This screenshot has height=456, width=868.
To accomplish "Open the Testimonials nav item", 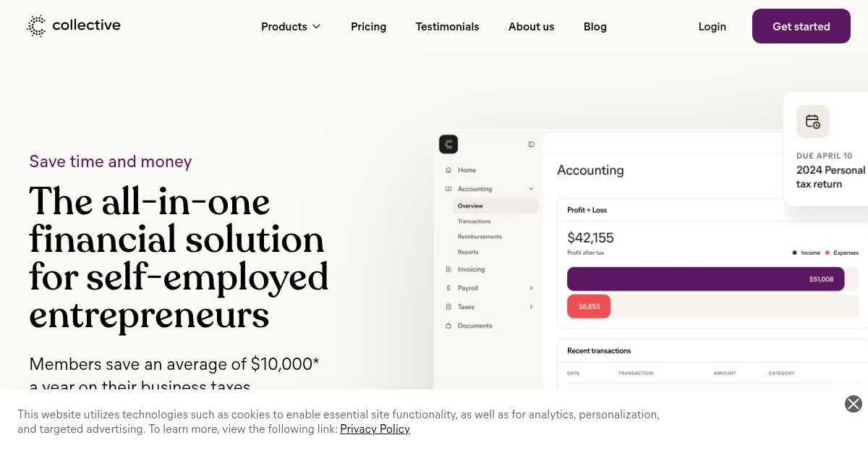I will coord(447,27).
